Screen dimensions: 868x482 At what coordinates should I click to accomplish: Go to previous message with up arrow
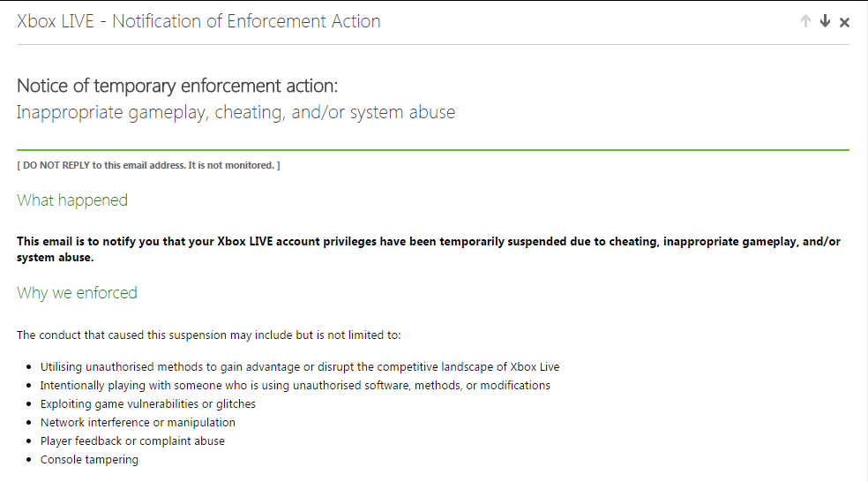(x=805, y=22)
